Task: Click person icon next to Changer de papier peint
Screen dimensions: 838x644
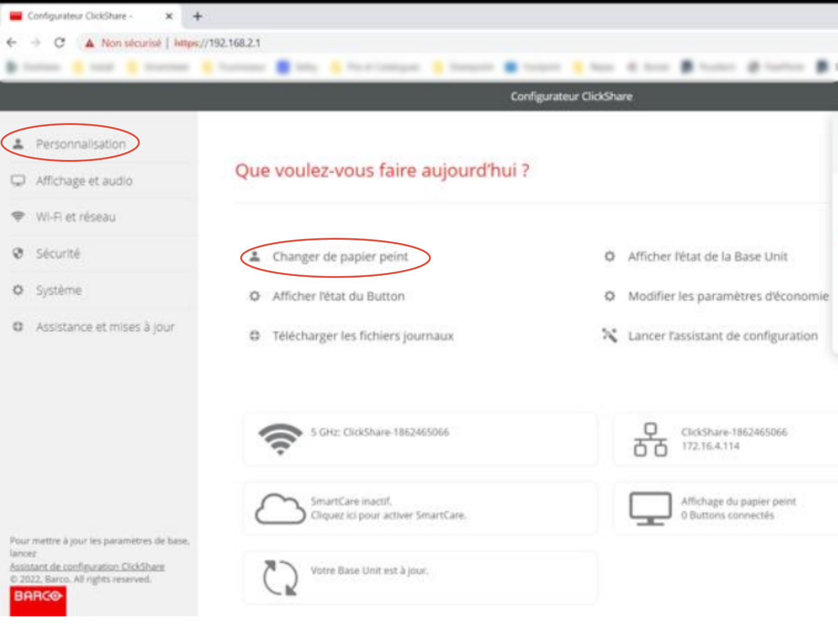Action: click(x=255, y=256)
